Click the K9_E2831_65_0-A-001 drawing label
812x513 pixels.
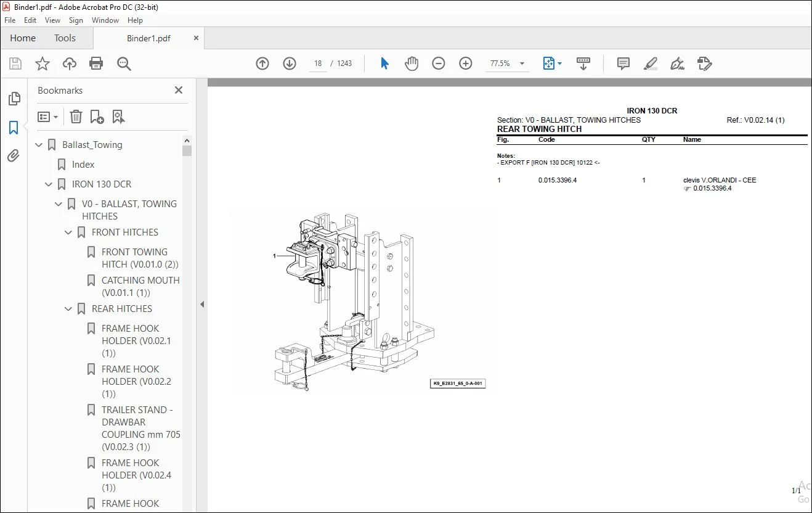click(458, 384)
